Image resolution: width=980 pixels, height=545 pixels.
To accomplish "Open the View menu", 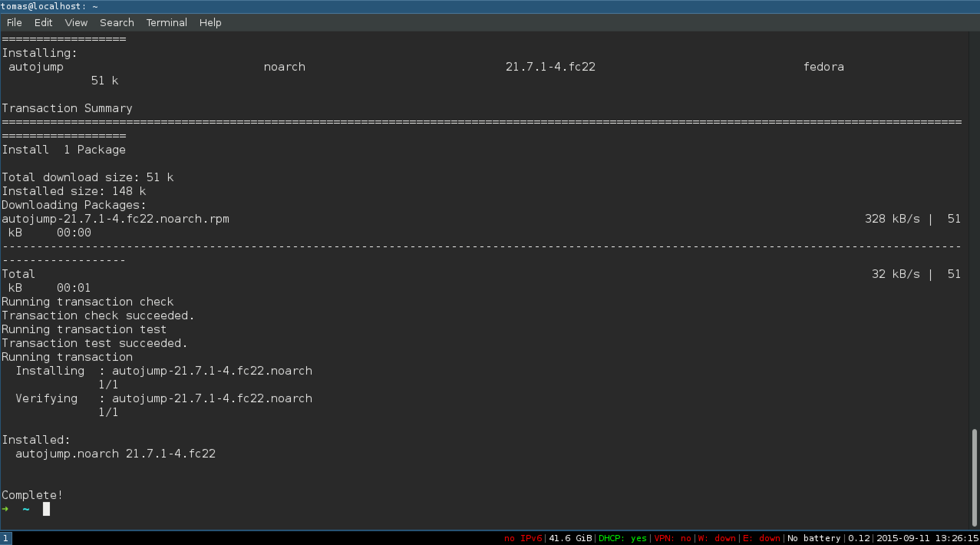I will coord(76,23).
